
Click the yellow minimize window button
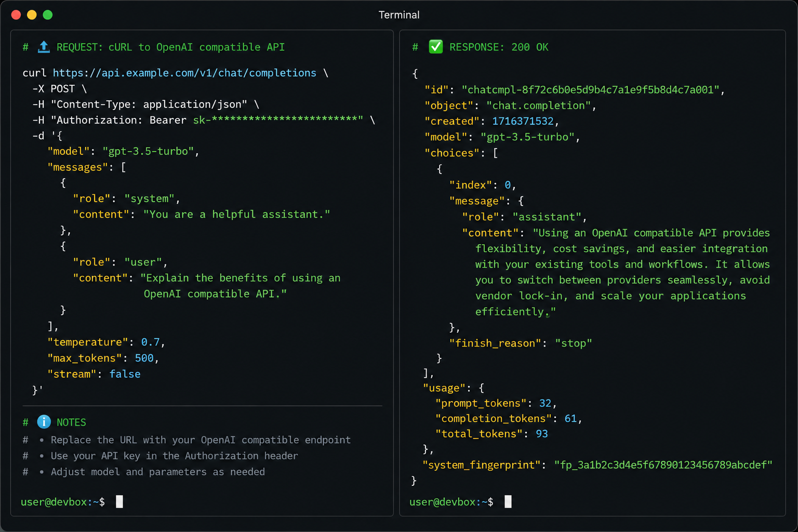pyautogui.click(x=32, y=15)
